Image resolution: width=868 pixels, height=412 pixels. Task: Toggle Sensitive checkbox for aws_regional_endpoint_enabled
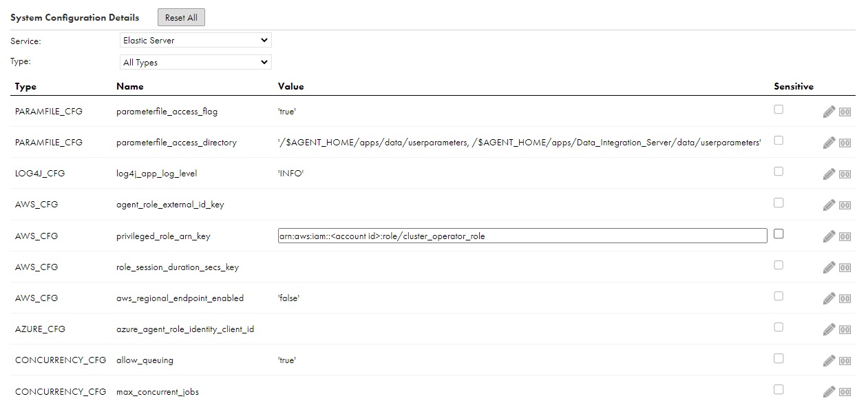point(779,296)
